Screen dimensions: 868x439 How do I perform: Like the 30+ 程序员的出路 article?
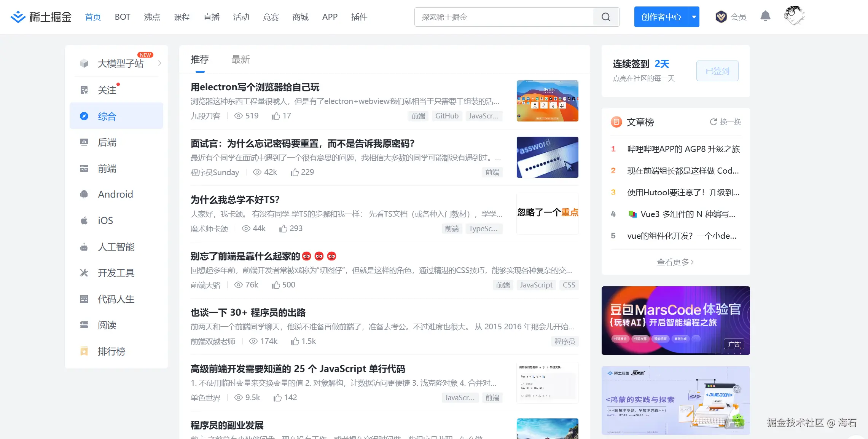295,341
